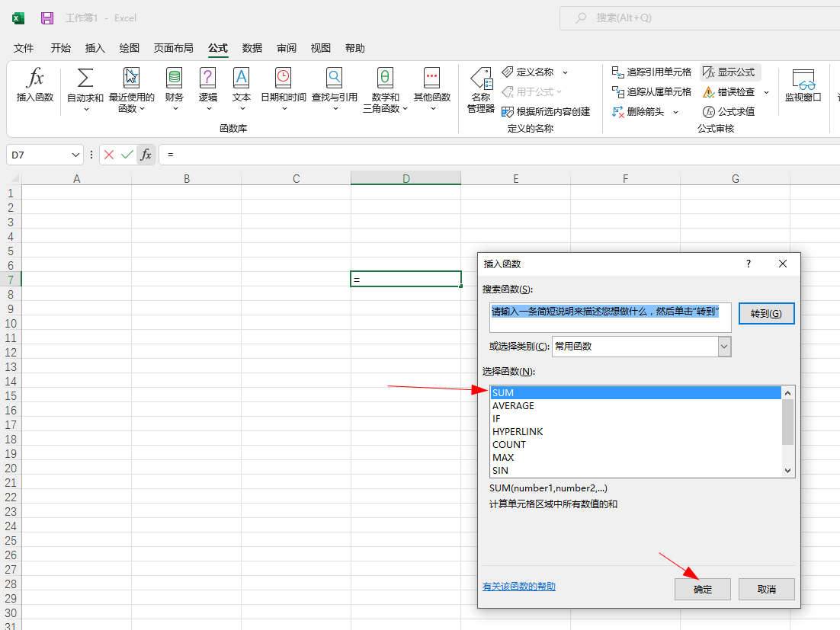
Task: Open the help link for this function (有关该函数的帮助)
Action: point(519,587)
